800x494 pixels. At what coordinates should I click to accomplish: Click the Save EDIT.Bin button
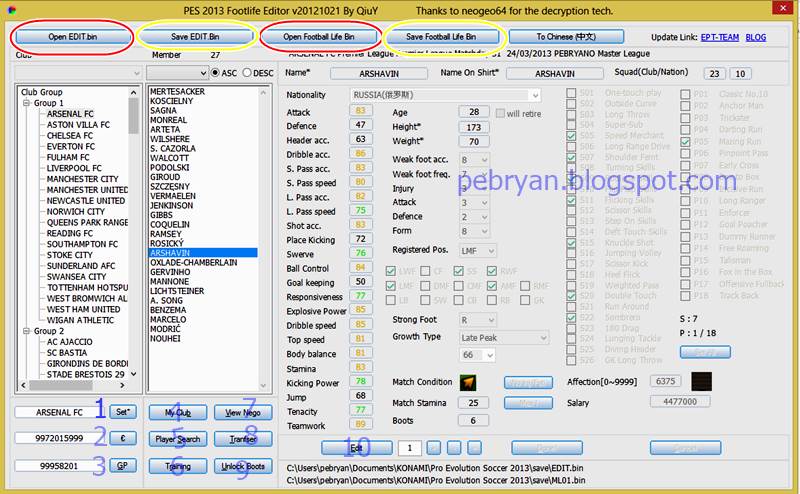click(195, 37)
